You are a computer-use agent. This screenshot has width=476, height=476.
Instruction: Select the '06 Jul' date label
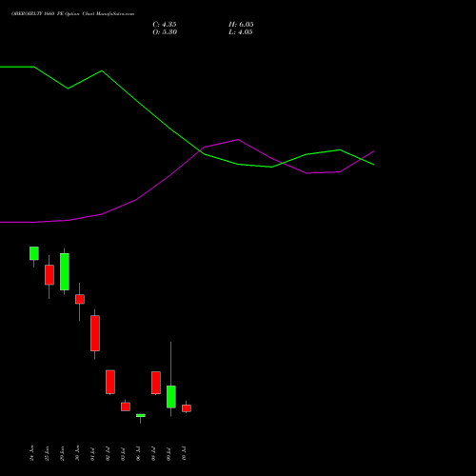click(x=138, y=454)
